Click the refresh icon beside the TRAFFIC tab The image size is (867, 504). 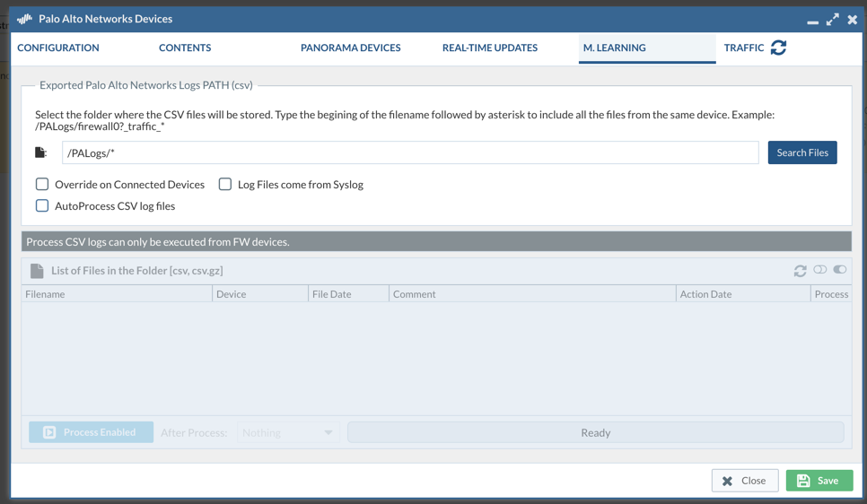778,48
